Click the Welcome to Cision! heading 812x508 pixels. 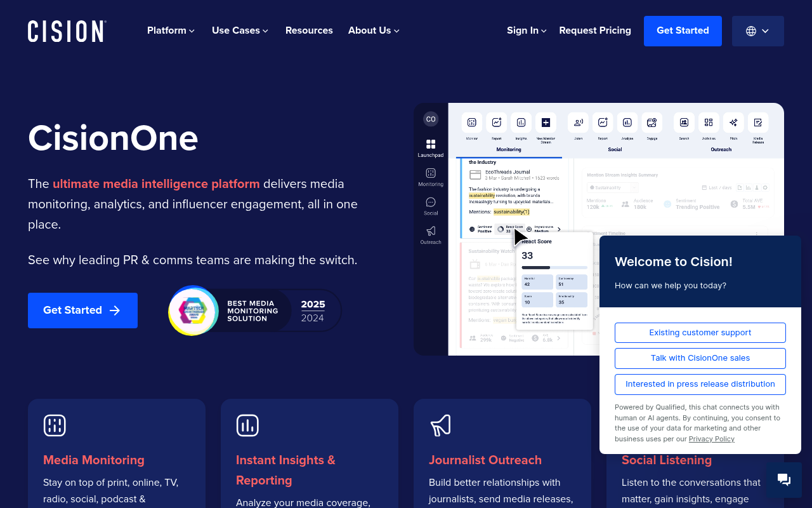coord(674,262)
